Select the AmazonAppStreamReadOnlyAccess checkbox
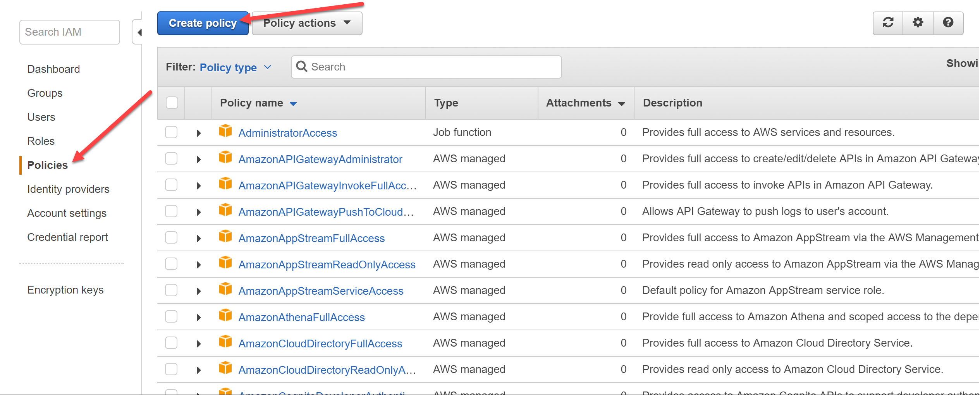This screenshot has height=395, width=980. [171, 264]
